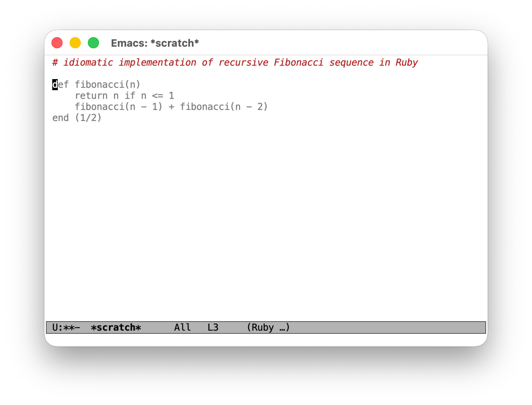Click the green zoom traffic-light control

pos(93,42)
